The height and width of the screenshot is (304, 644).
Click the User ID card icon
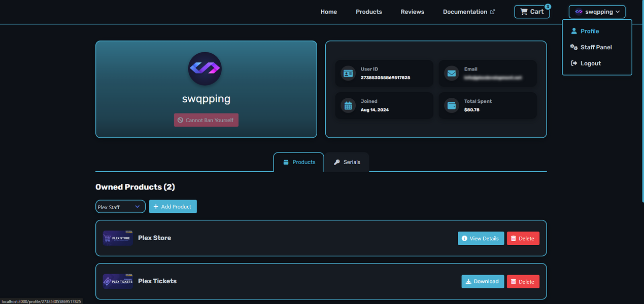[348, 73]
